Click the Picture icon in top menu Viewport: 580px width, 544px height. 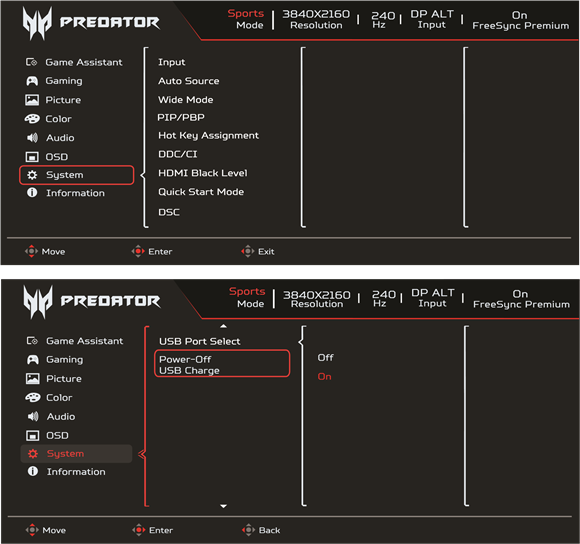pos(32,100)
